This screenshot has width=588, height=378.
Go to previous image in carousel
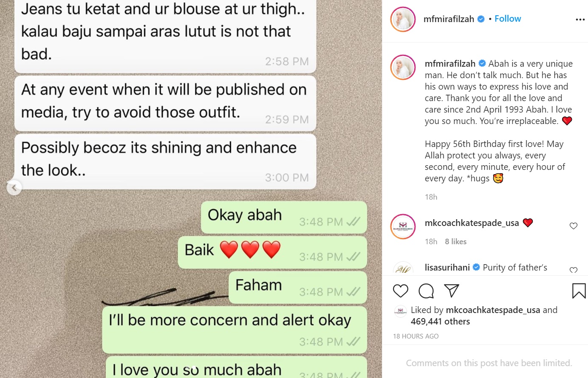click(x=14, y=187)
